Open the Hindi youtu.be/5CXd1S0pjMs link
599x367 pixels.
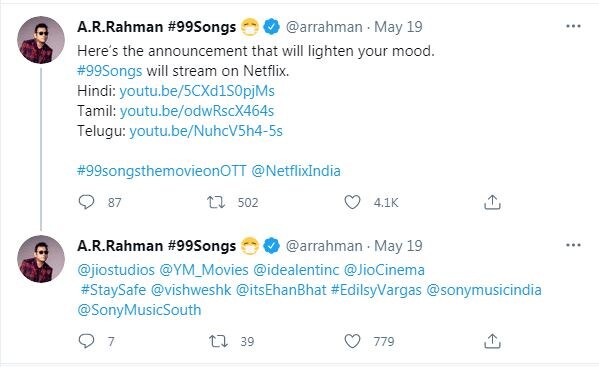point(197,91)
